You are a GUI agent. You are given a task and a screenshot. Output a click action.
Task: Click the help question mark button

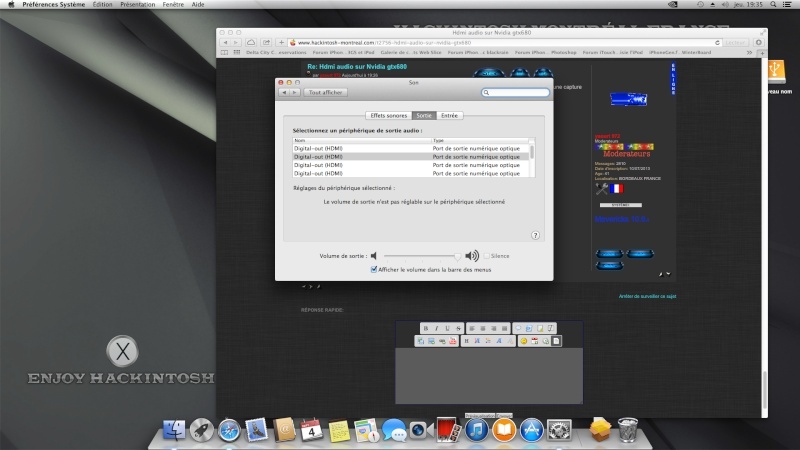point(535,235)
